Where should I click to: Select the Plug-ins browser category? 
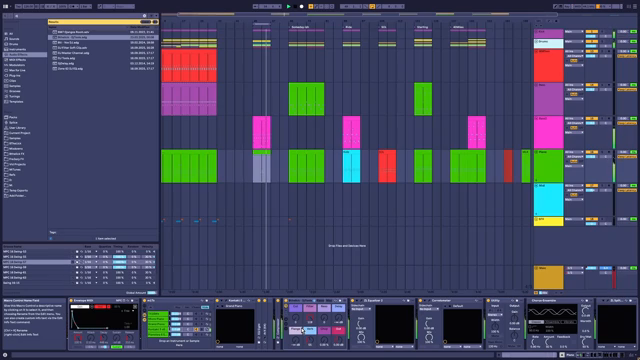click(x=15, y=76)
